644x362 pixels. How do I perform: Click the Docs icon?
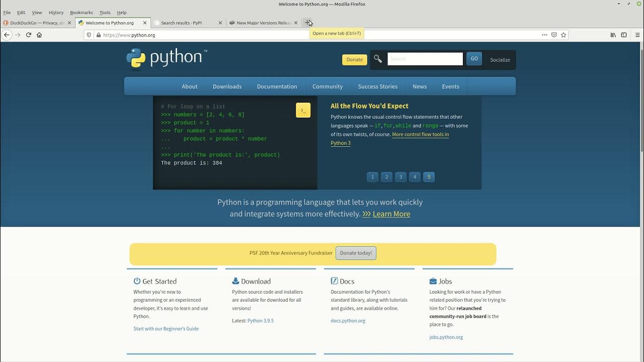coord(334,281)
